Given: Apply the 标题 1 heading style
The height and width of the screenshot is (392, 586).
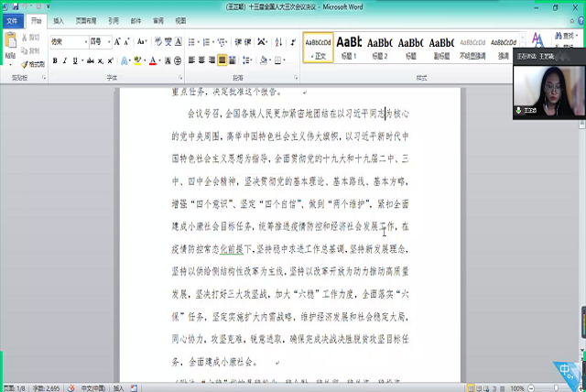Looking at the screenshot, I should [350, 47].
